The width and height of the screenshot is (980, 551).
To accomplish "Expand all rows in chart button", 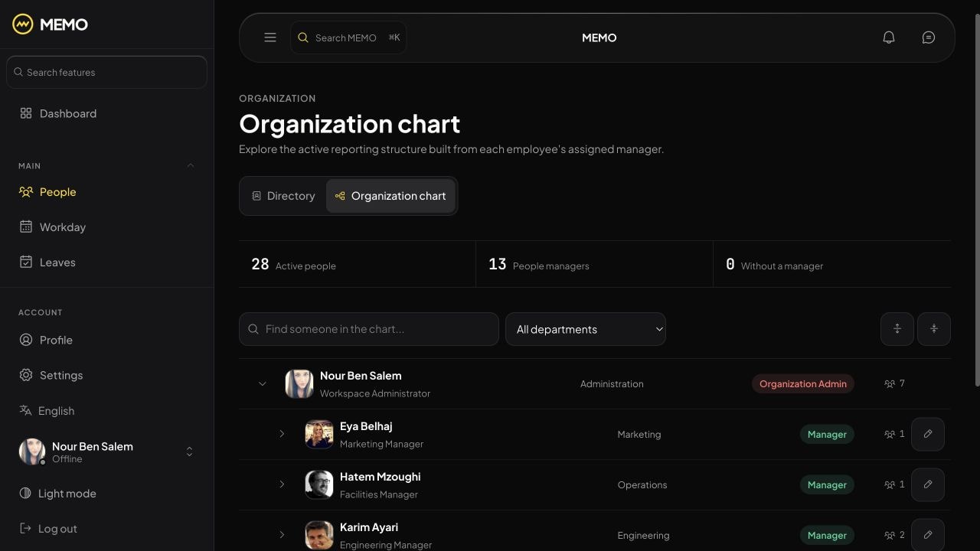I will (897, 329).
